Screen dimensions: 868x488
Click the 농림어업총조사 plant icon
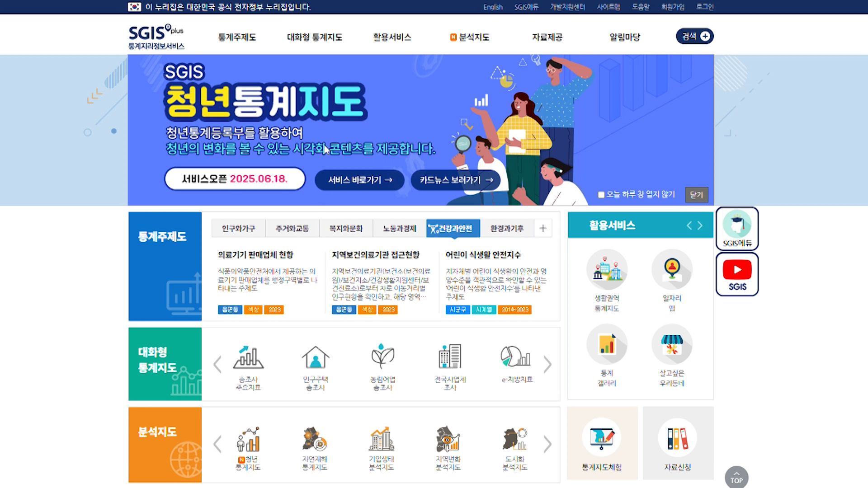(x=382, y=357)
